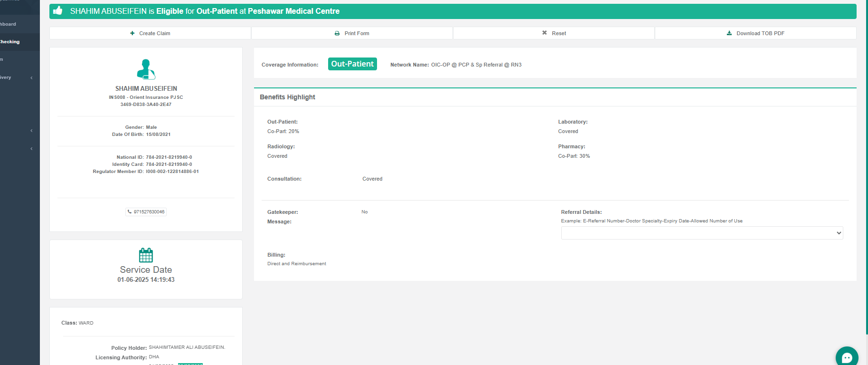Viewport: 868px width, 365px height.
Task: Click the Network Name value OIC-OP @ PCP
Action: point(476,65)
